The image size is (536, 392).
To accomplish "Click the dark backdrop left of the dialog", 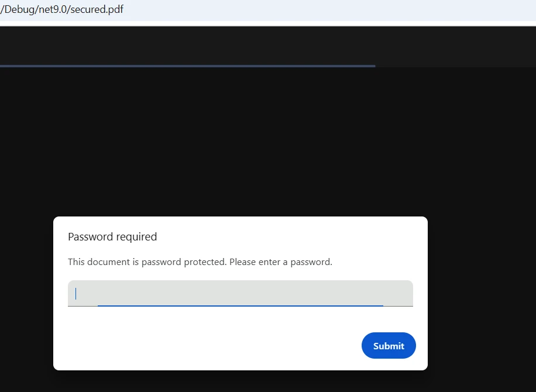I will [26, 293].
